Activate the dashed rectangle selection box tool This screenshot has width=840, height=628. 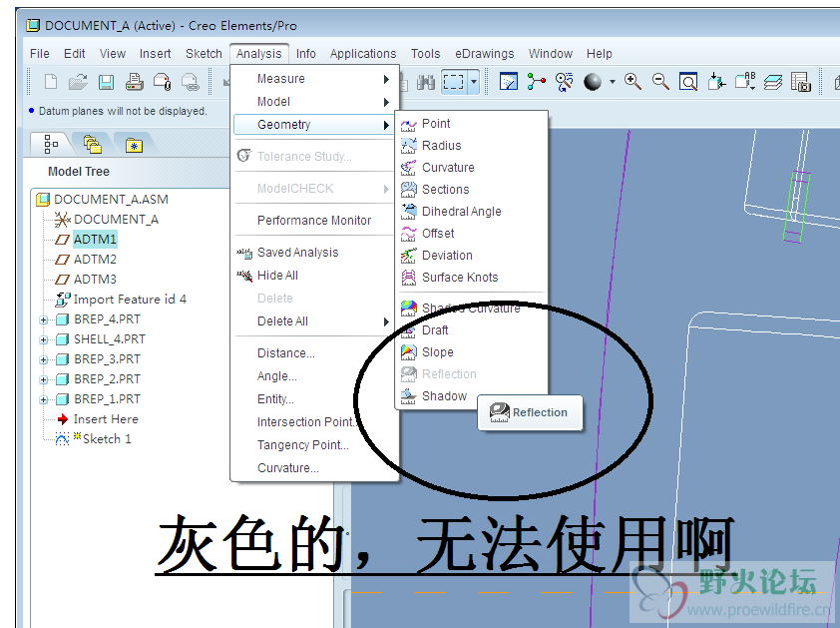click(x=453, y=82)
